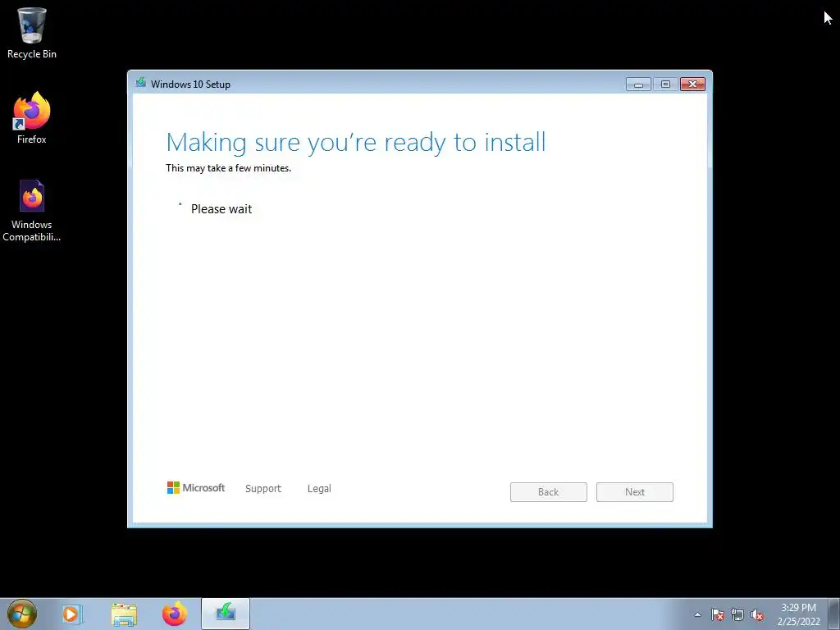This screenshot has width=840, height=630.
Task: Click the Windows 10 Setup title icon
Action: [x=141, y=83]
